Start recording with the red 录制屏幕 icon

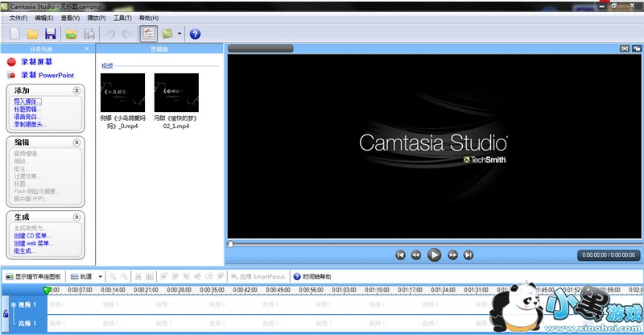(x=11, y=62)
